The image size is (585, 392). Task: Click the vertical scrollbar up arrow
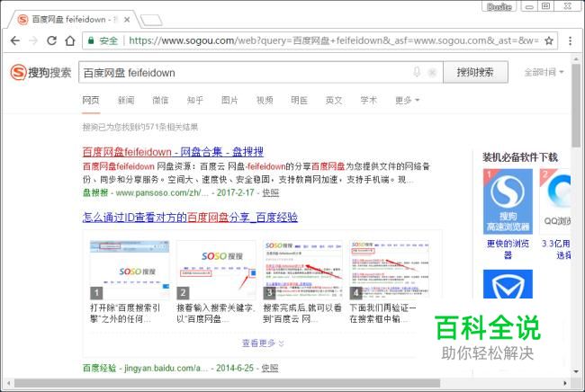tap(576, 58)
